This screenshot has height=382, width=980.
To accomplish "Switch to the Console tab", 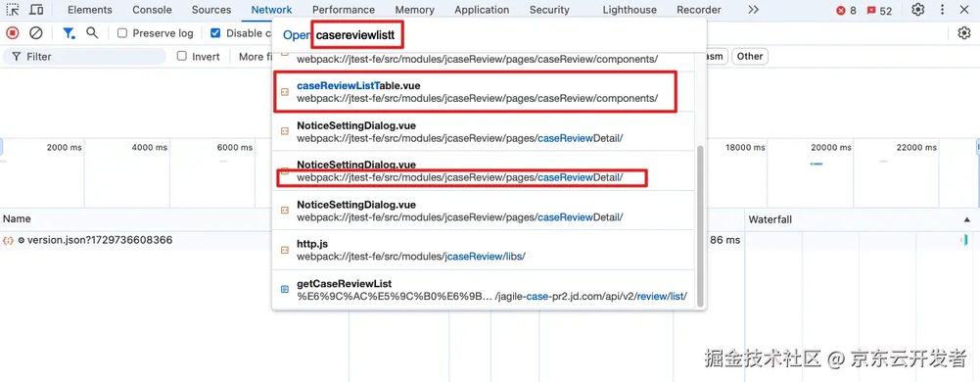I will click(x=152, y=10).
